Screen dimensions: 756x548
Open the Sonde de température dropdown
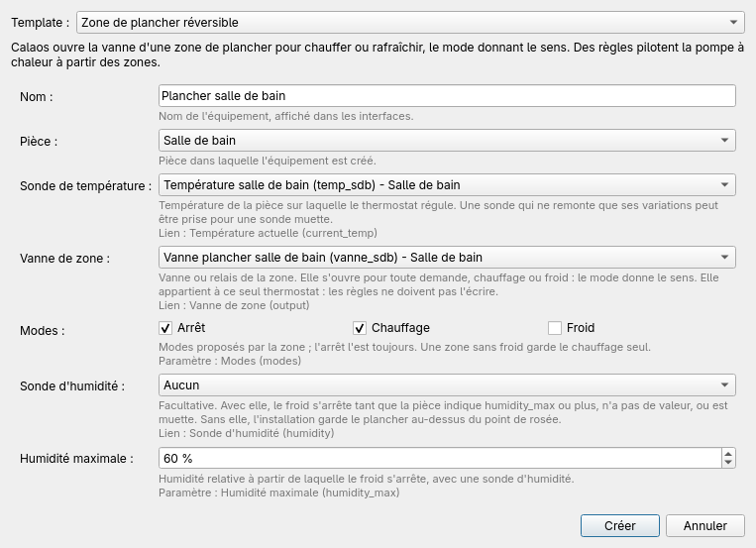447,184
